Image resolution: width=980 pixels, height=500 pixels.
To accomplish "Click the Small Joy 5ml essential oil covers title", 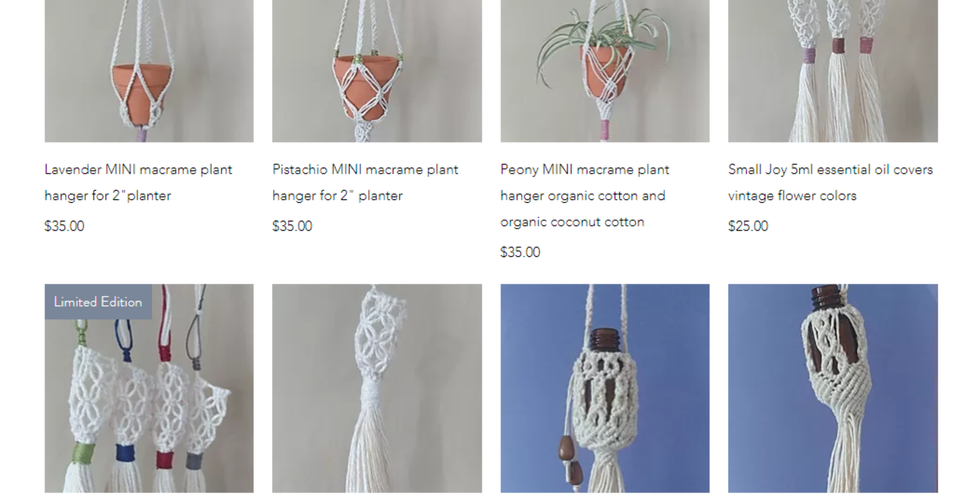I will coord(830,182).
